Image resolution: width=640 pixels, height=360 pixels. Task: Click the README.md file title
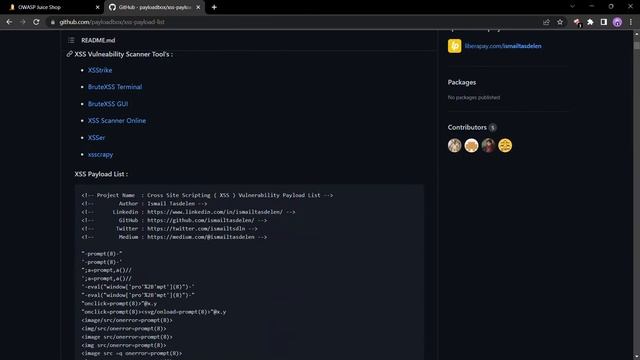98,40
